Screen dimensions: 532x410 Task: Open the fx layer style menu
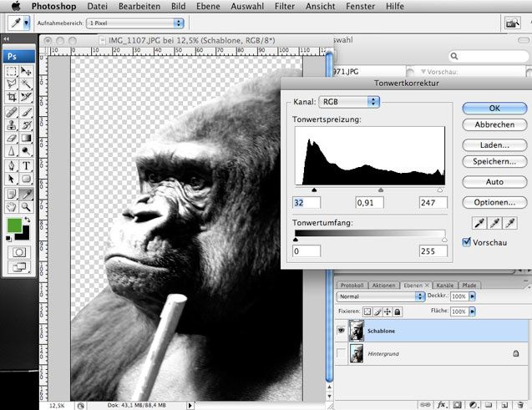[x=441, y=404]
